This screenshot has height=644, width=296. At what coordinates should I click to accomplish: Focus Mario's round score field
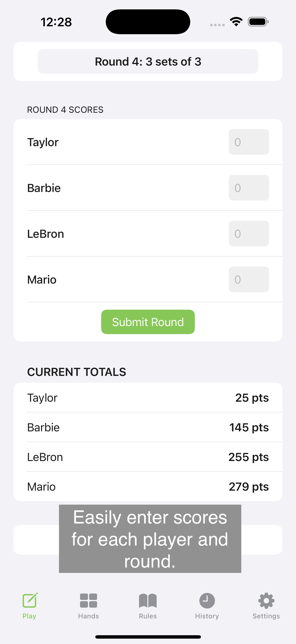249,279
